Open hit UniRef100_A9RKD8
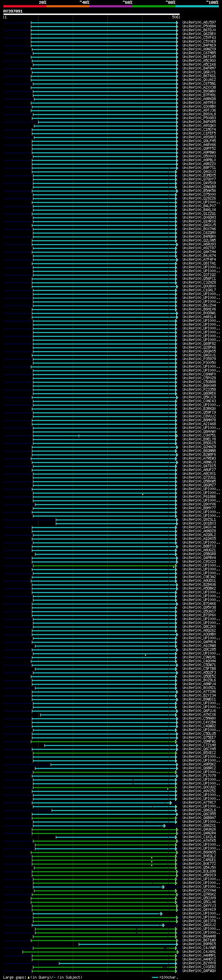222x980 pixels. click(199, 99)
